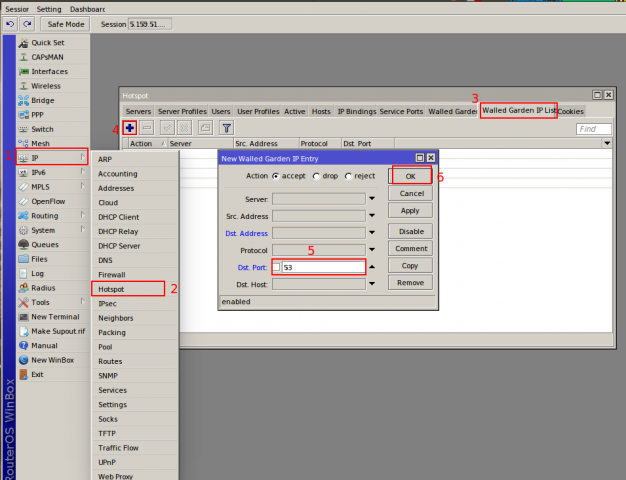
Task: Open Queues in the sidebar
Action: (45, 244)
